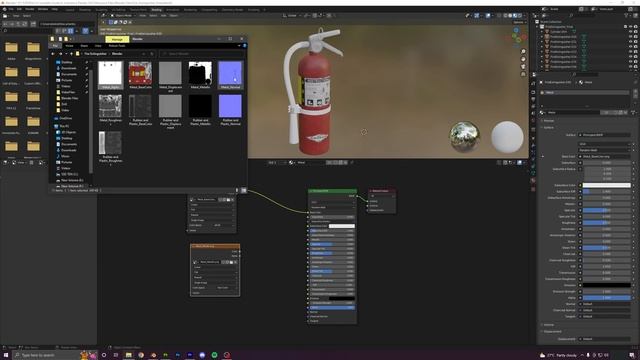Click the Blender logo icon in menu bar
640x360 pixels.
point(4,9)
